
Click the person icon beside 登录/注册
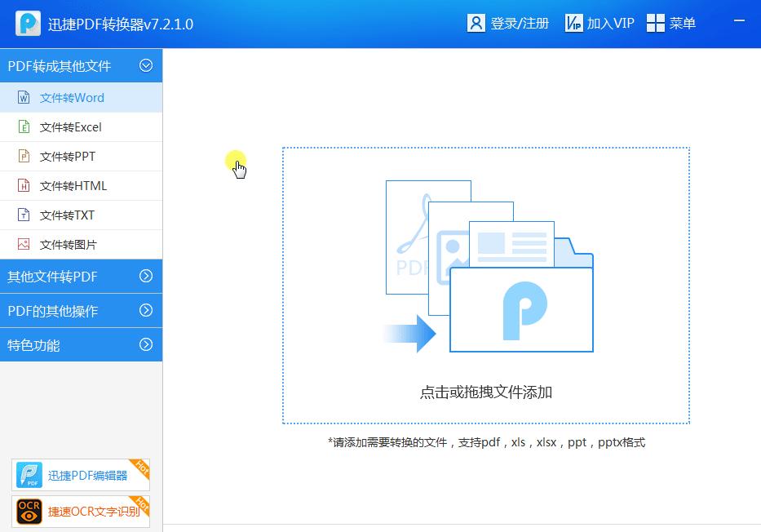click(x=476, y=22)
